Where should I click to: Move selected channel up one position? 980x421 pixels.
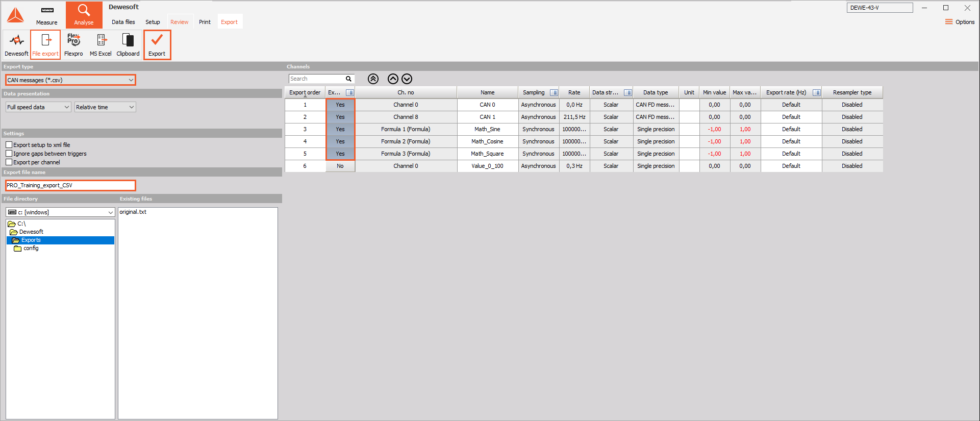393,79
